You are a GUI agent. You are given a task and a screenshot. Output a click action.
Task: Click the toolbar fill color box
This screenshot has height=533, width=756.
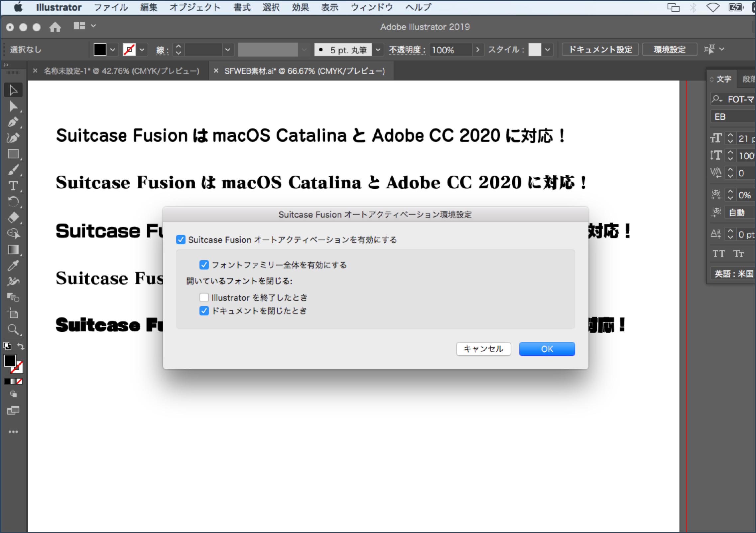point(10,360)
